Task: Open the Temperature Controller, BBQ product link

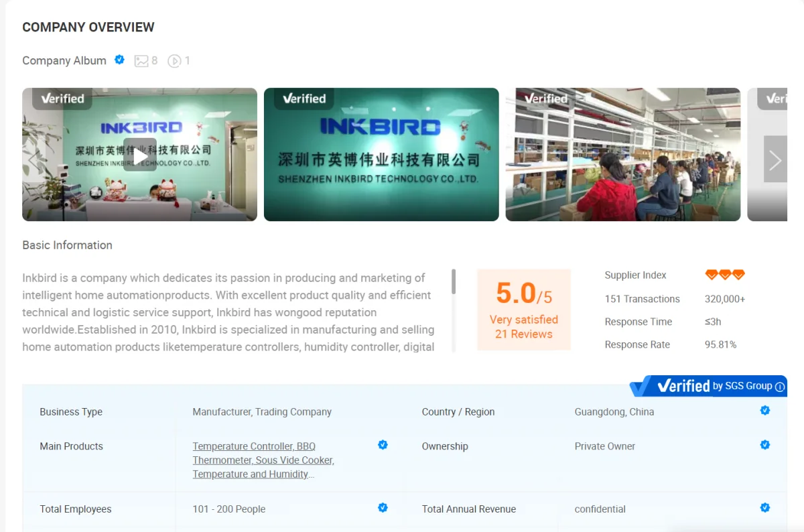Action: [x=254, y=446]
